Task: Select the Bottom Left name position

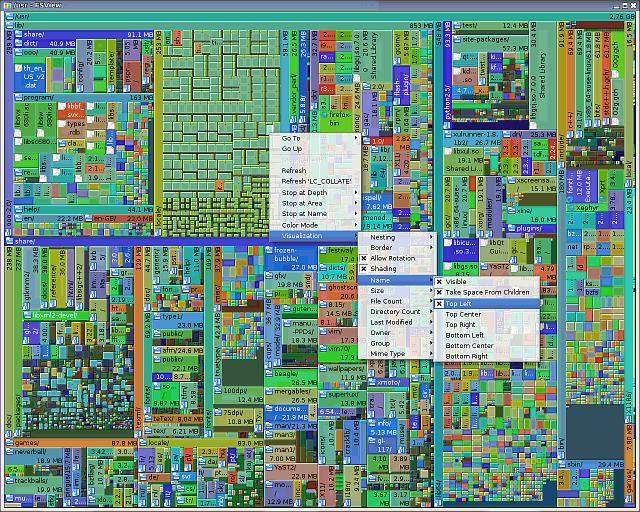Action: click(x=487, y=335)
